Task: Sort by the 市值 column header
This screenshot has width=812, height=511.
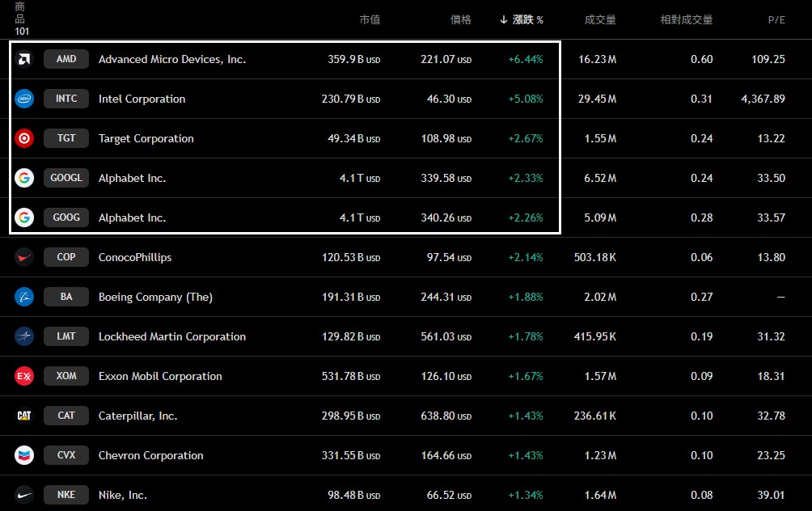Action: pyautogui.click(x=370, y=19)
